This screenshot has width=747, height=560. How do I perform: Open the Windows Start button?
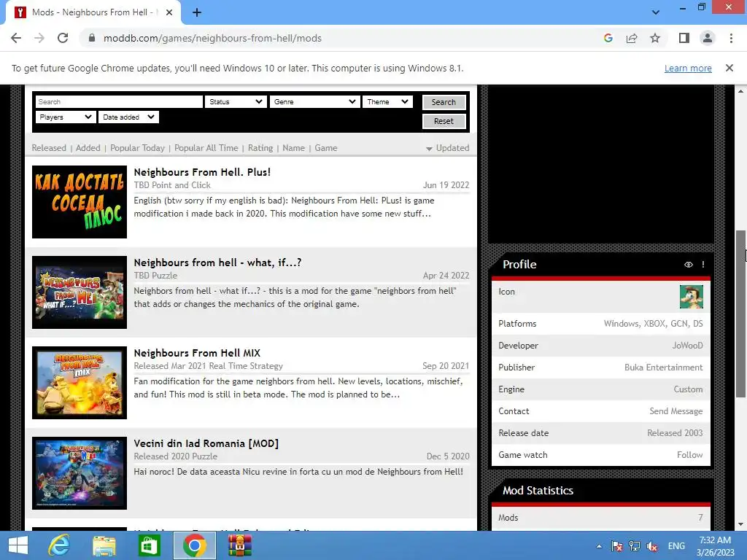[18, 545]
